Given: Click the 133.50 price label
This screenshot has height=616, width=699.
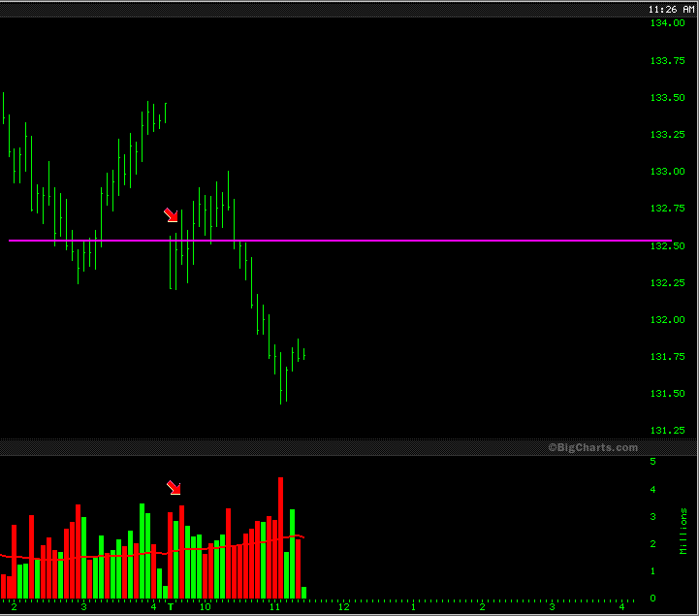Looking at the screenshot, I should (667, 98).
